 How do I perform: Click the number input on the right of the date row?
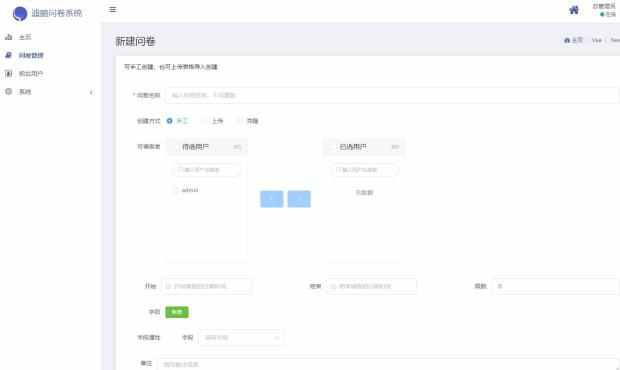click(x=555, y=286)
